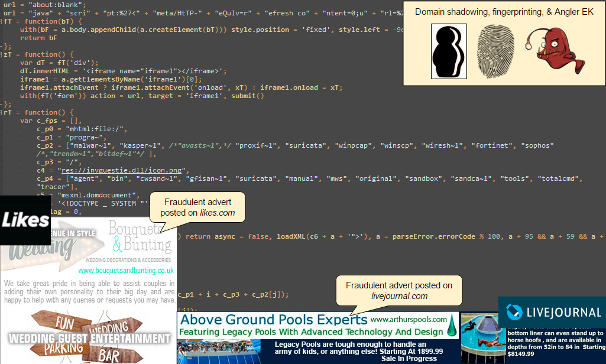Click the "bottom liner can even stand up" advert text
The image size is (606, 364).
[556, 343]
